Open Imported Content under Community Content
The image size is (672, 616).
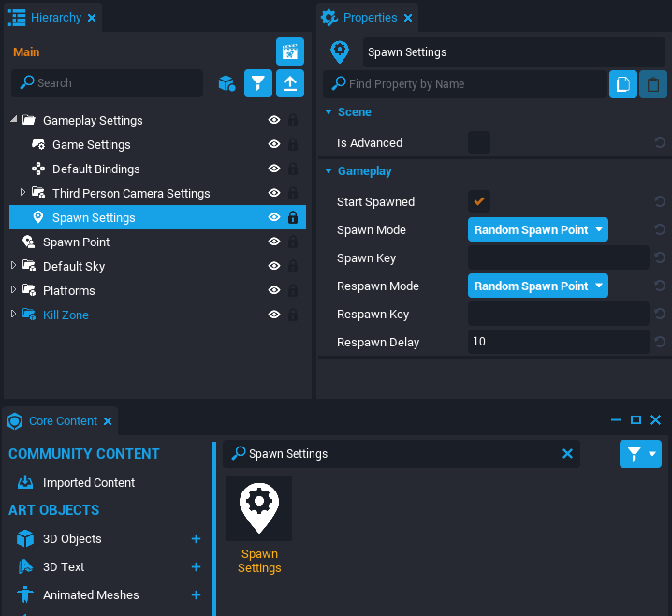(89, 483)
